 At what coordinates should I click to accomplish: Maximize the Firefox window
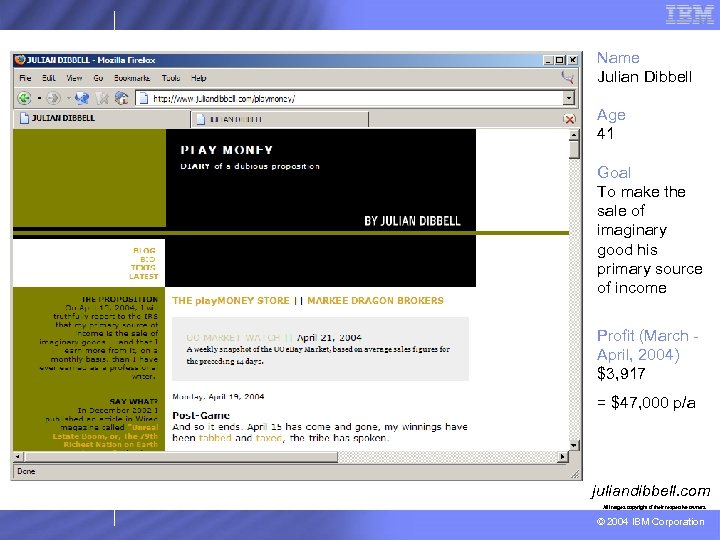point(560,60)
